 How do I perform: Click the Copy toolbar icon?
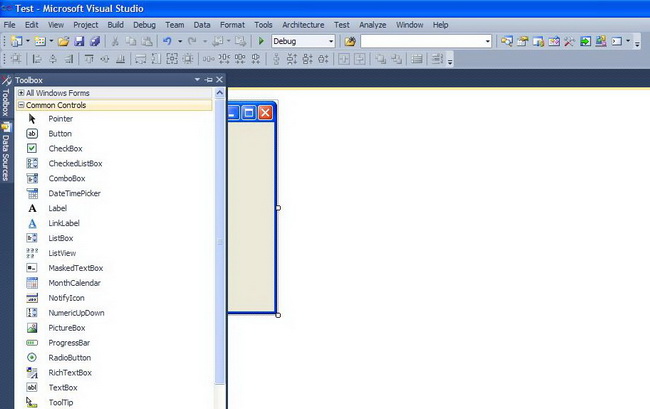pos(131,41)
